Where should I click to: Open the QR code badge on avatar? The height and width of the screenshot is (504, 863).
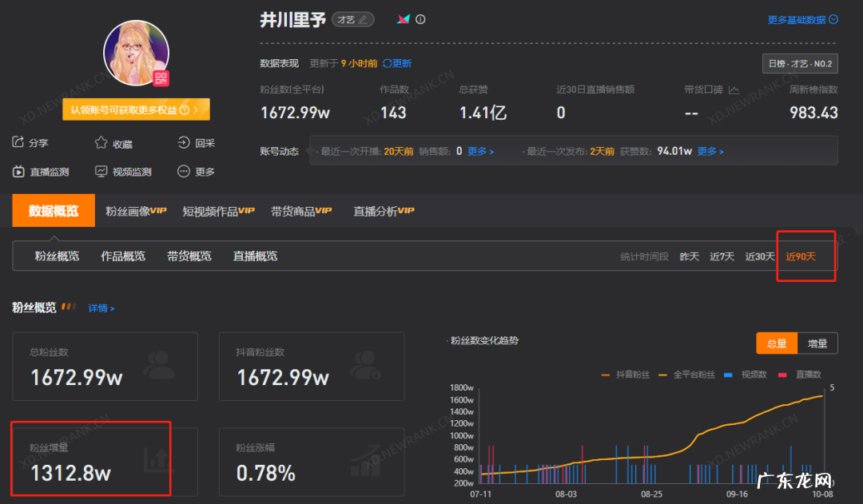(161, 77)
